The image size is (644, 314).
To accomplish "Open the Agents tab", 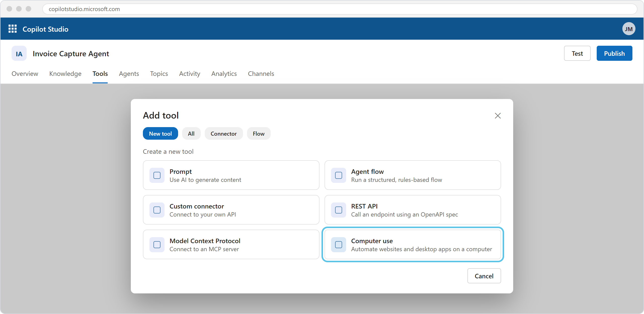I will point(129,74).
